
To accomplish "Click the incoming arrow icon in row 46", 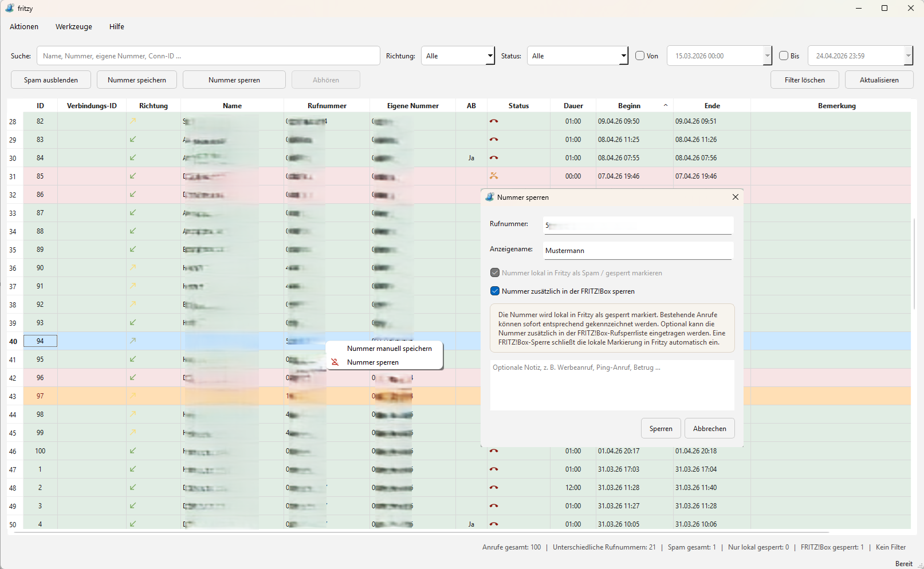I will coord(133,451).
